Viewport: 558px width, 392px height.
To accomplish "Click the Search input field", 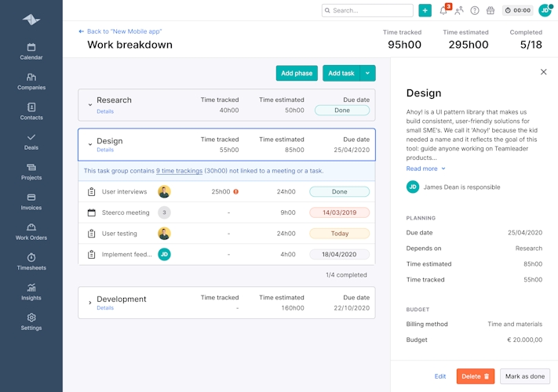I will pos(367,11).
